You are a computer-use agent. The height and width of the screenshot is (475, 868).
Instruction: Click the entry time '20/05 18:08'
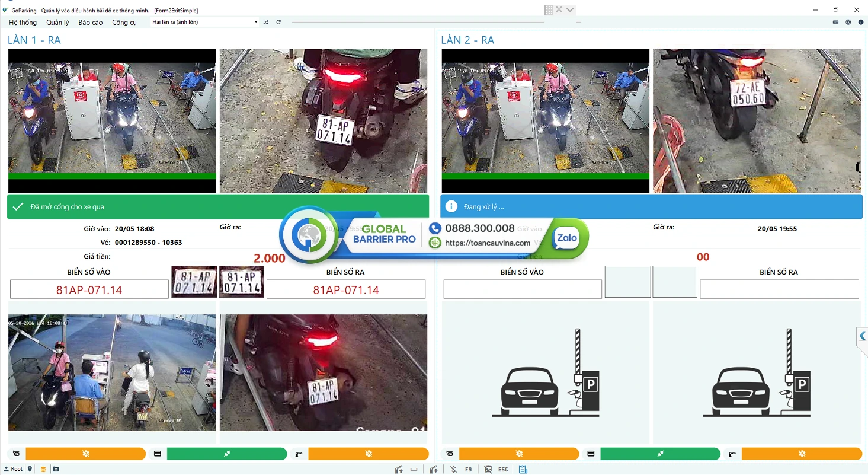coord(134,228)
